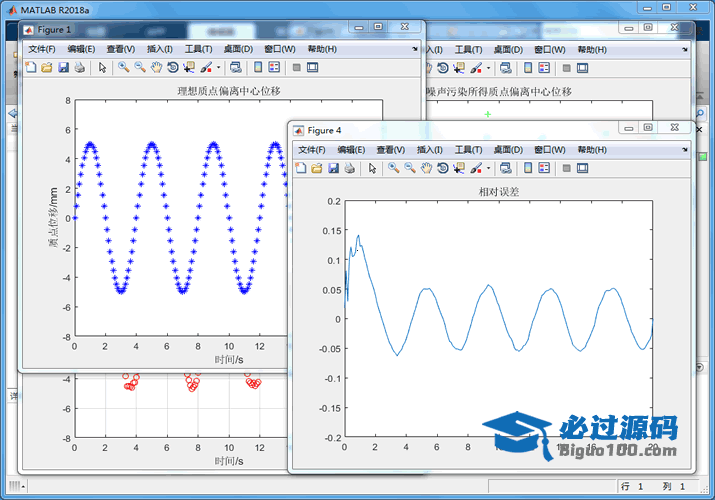The width and height of the screenshot is (715, 500).
Task: Dock background noise figure via menu arrow
Action: point(684,49)
